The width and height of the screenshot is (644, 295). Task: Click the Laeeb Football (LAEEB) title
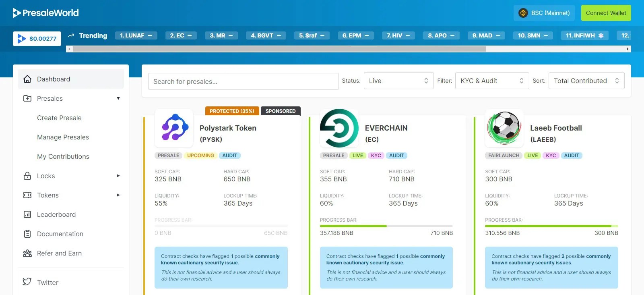556,133
